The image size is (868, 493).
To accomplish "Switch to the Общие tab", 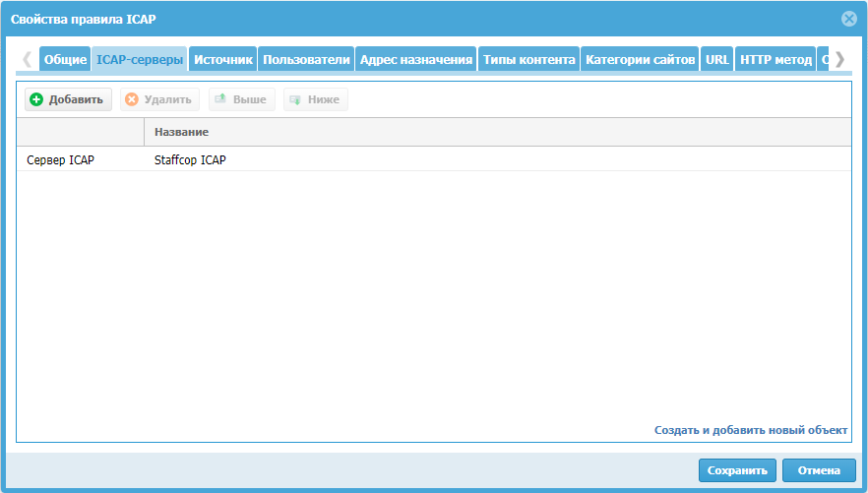I will [x=65, y=59].
